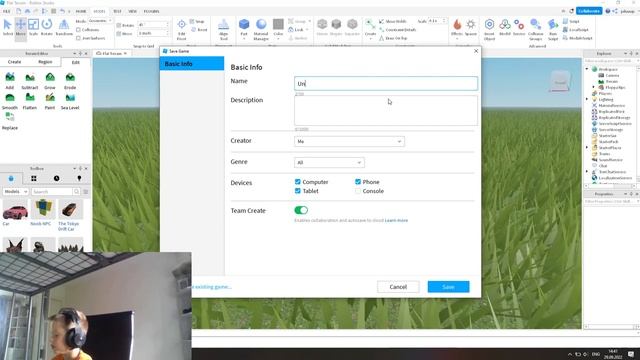Toggle the Collisions checkbox in ribbon
Viewport: 640px width, 360px height.
(x=78, y=30)
